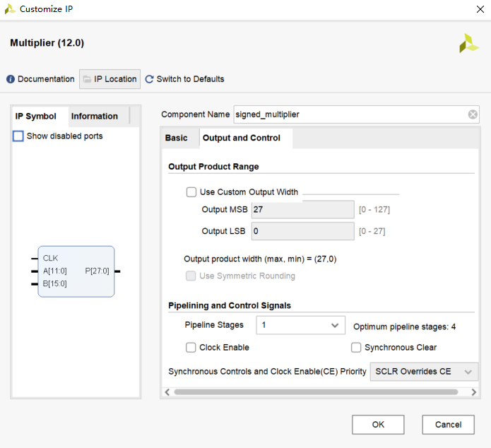This screenshot has height=448, width=491.
Task: Select the Output and Control tab
Action: 242,138
